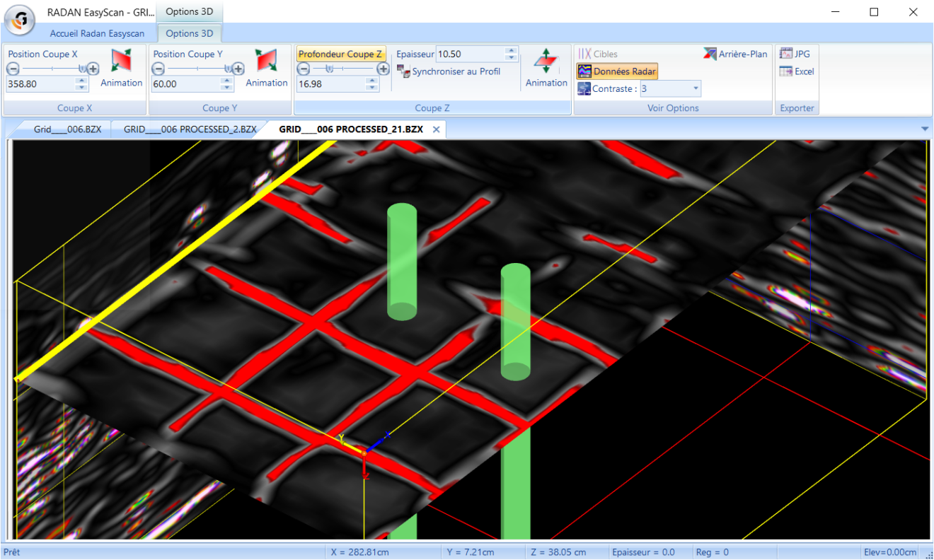Click the RADAN EasyScan application logo
This screenshot has height=560, width=934.
click(18, 20)
